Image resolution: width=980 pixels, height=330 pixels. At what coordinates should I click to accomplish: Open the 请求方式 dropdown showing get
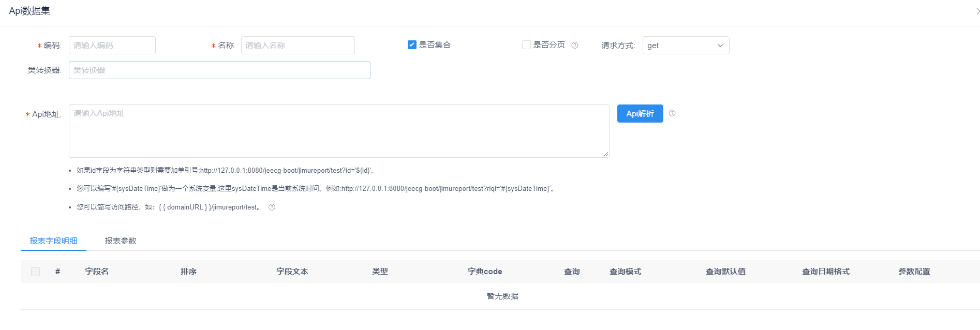click(x=686, y=45)
